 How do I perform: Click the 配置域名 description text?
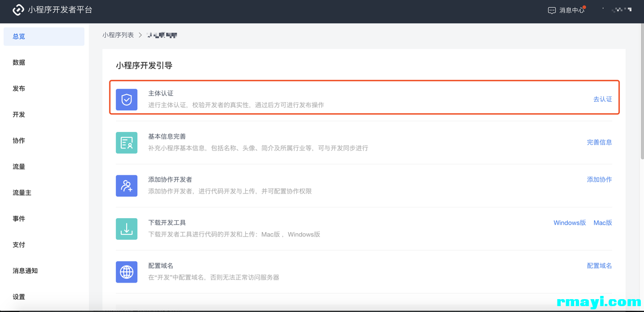214,277
